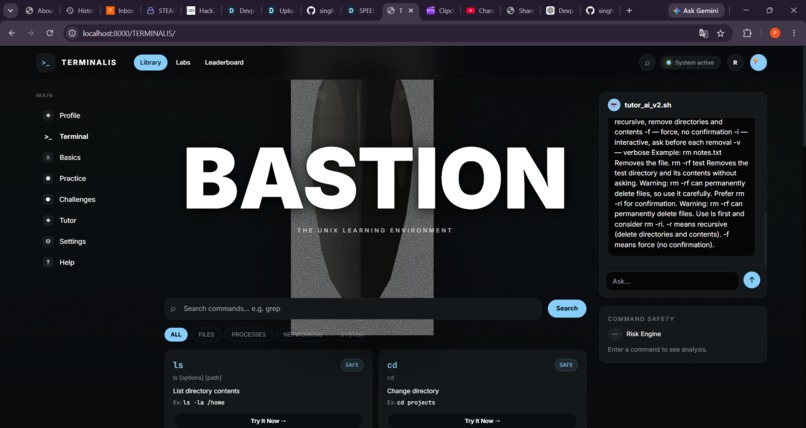Click the 'cd projects' example text
This screenshot has width=806, height=428.
point(416,402)
